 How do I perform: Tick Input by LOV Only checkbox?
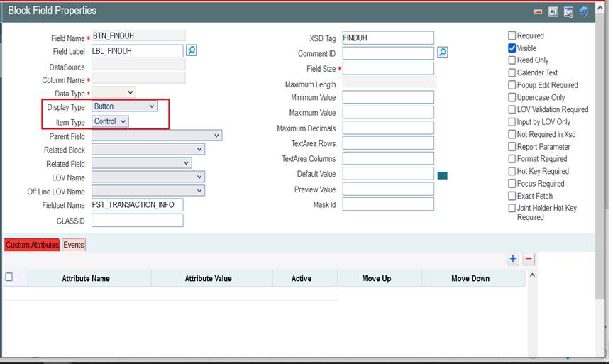point(512,122)
